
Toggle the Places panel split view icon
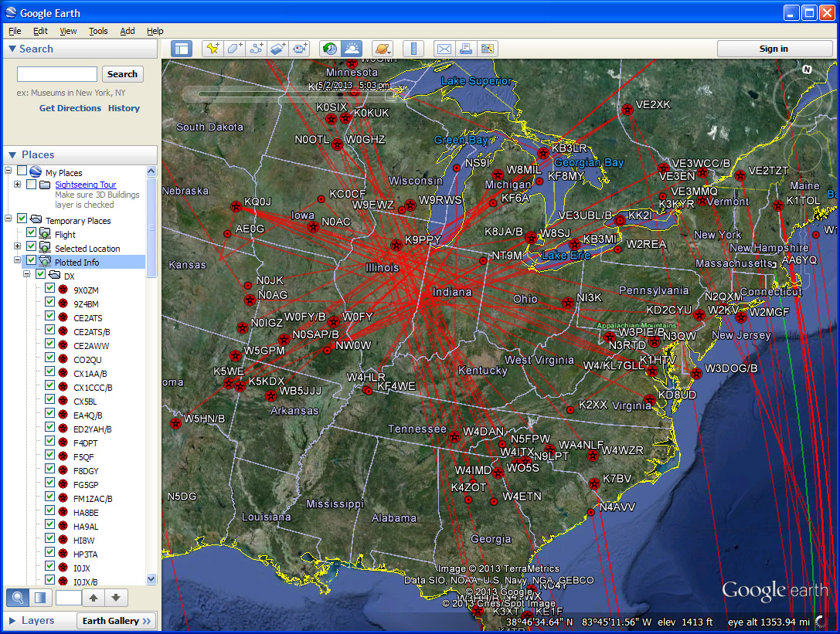tap(40, 597)
